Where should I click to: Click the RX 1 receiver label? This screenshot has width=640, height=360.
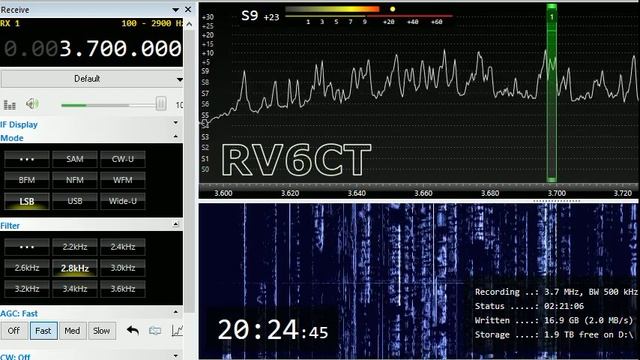[10, 23]
